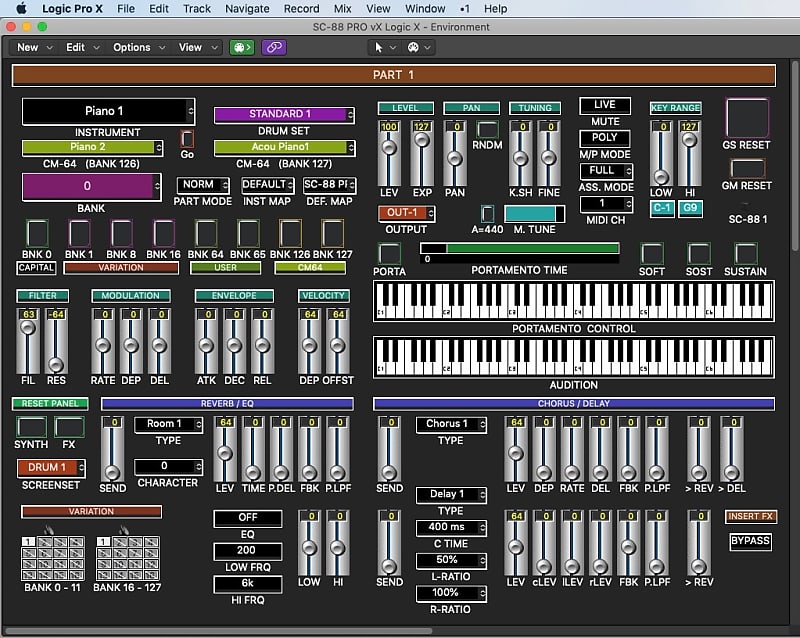This screenshot has height=638, width=800.
Task: Open the DRUM 1 screenset dropdown
Action: click(51, 468)
